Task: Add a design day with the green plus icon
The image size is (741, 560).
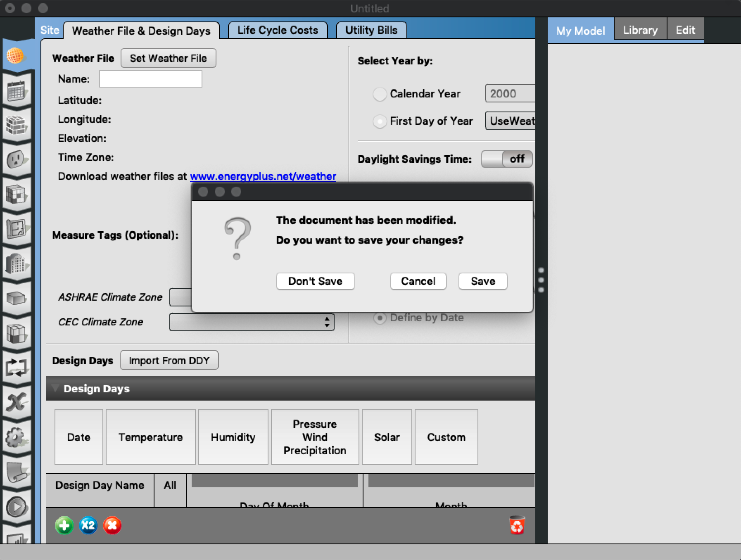Action: click(64, 525)
